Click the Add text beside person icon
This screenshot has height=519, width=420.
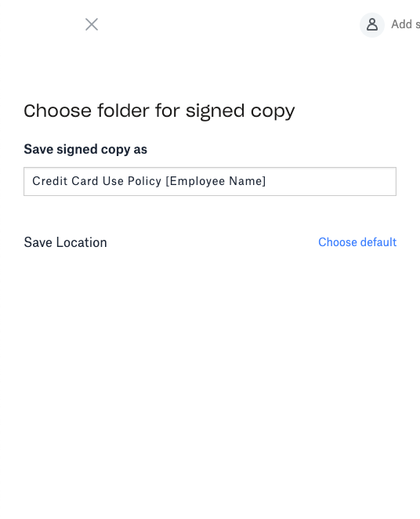click(401, 24)
